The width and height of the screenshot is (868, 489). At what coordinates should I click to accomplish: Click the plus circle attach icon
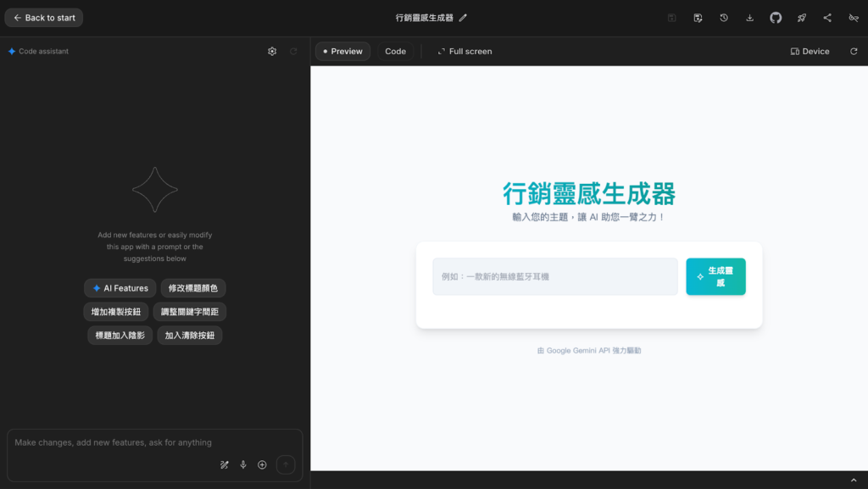pos(262,464)
